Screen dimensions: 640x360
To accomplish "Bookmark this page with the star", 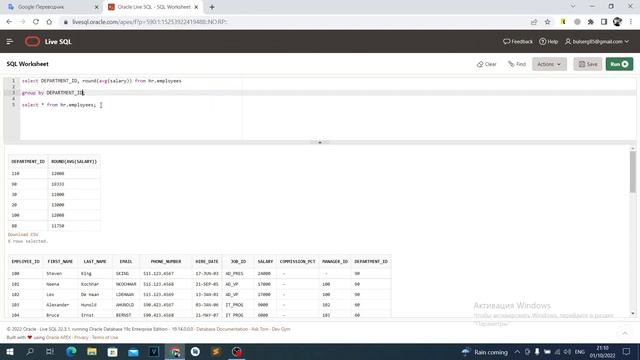I will [547, 22].
